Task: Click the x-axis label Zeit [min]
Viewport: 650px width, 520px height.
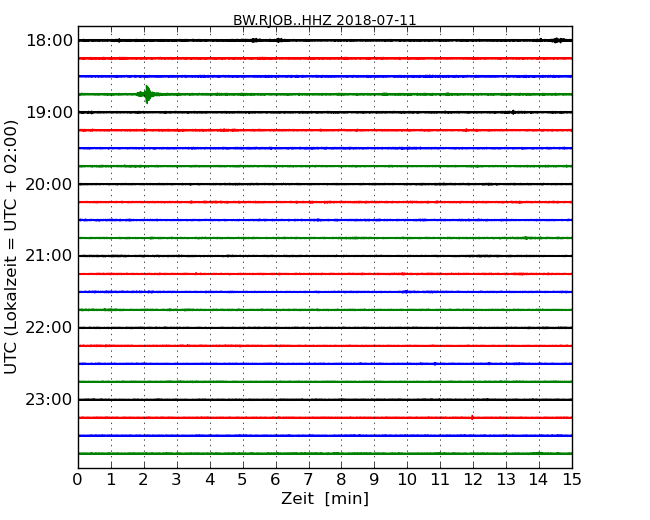Action: click(x=325, y=498)
